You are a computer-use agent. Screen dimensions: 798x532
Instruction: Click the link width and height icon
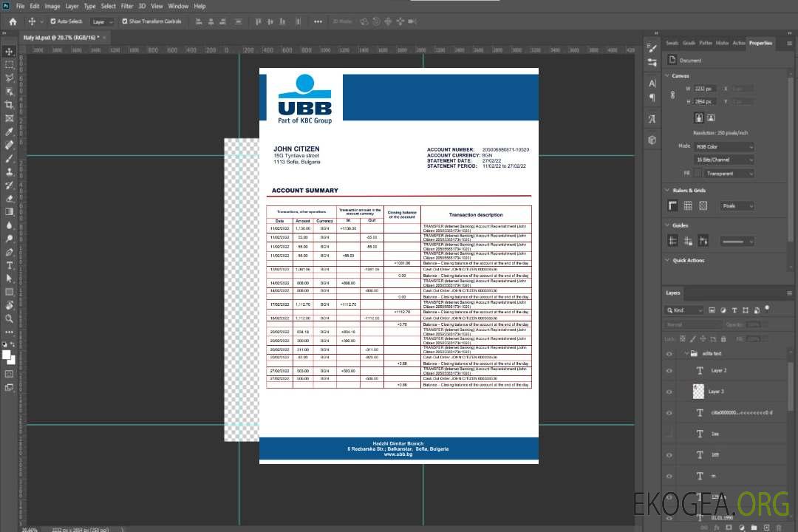pos(672,95)
